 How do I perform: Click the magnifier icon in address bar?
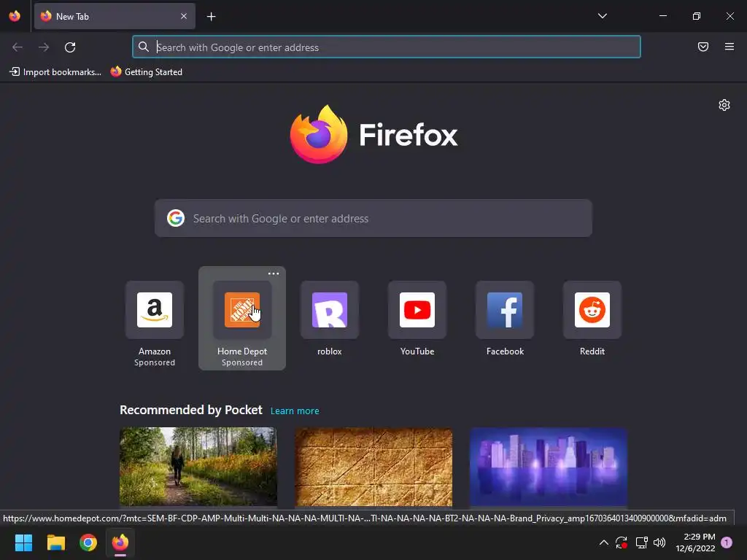click(144, 47)
